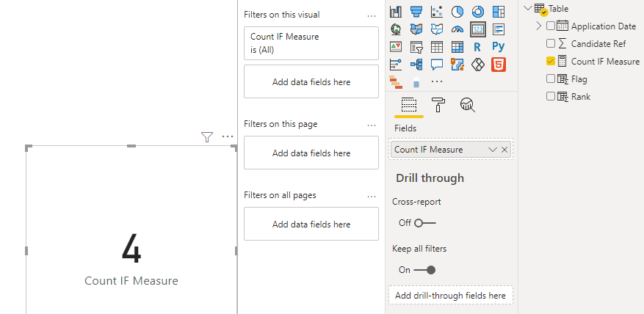Viewport: 644px width, 314px height.
Task: Select the decomposition tree visual
Action: pos(416,65)
